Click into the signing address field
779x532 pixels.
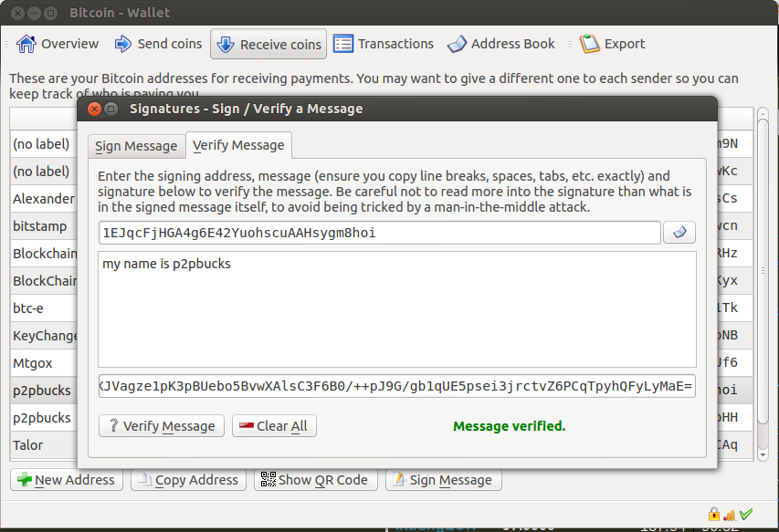(380, 233)
